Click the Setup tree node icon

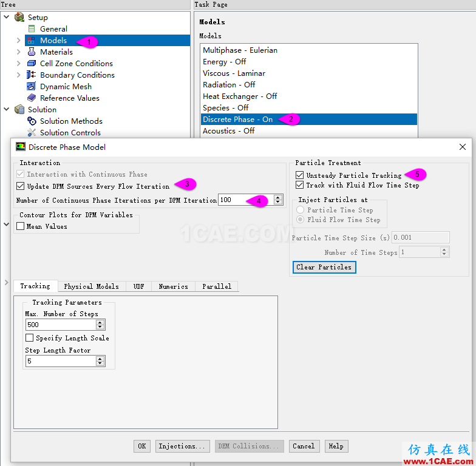pos(19,17)
